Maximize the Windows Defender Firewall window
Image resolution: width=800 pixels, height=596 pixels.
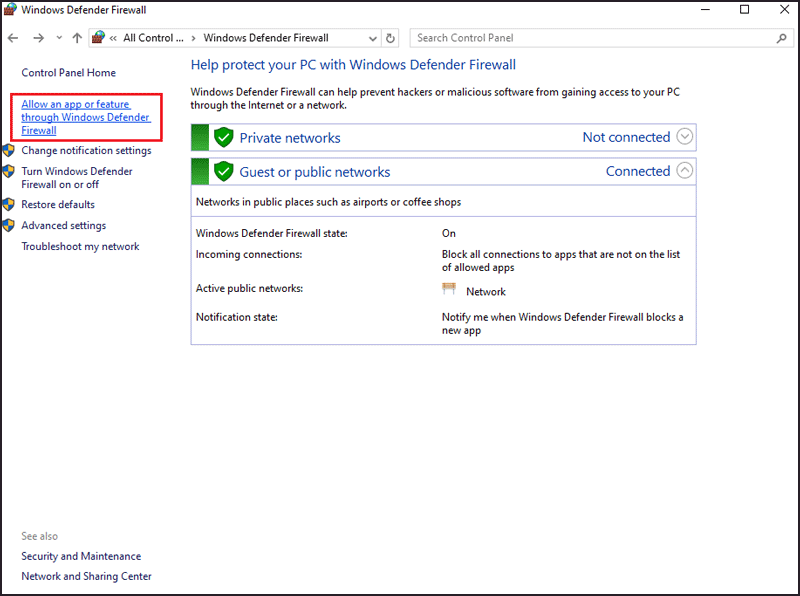(x=744, y=10)
